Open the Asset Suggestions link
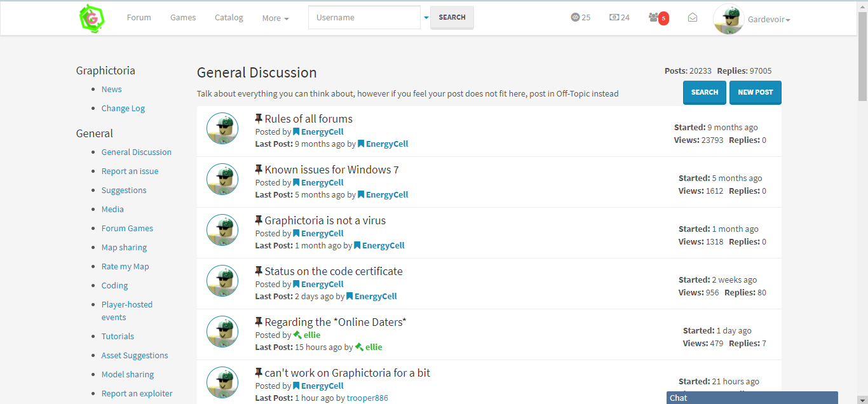Screen dimensions: 868x404 coord(135,356)
